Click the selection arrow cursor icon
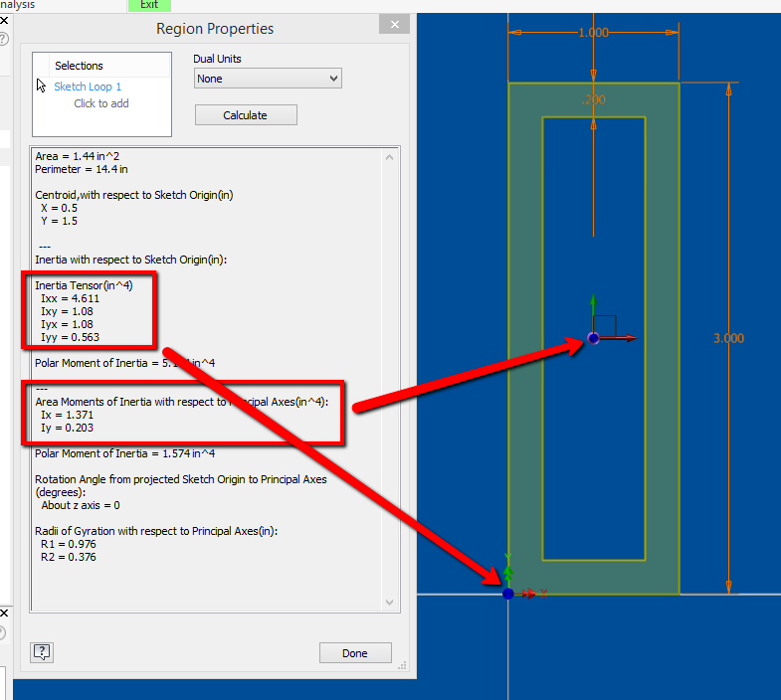Image resolution: width=781 pixels, height=700 pixels. [x=41, y=86]
